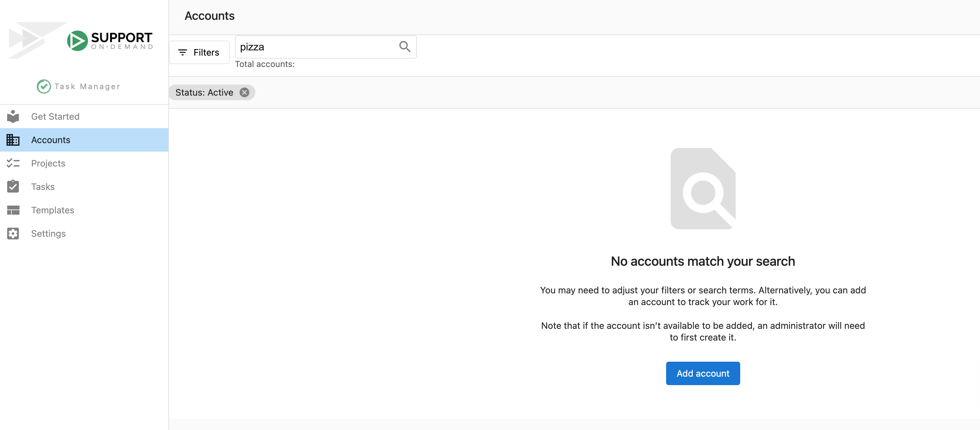Image resolution: width=980 pixels, height=430 pixels.
Task: Open the Tasks menu item
Action: pyautogui.click(x=84, y=187)
